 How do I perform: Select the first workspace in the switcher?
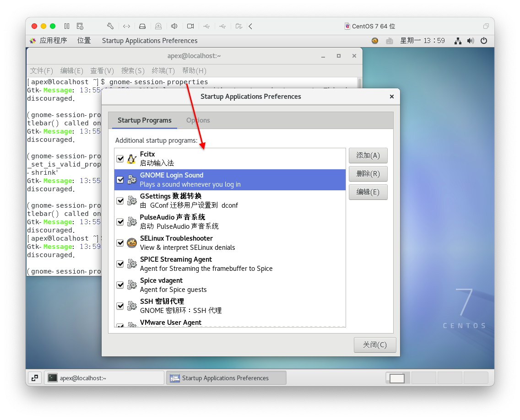point(397,378)
